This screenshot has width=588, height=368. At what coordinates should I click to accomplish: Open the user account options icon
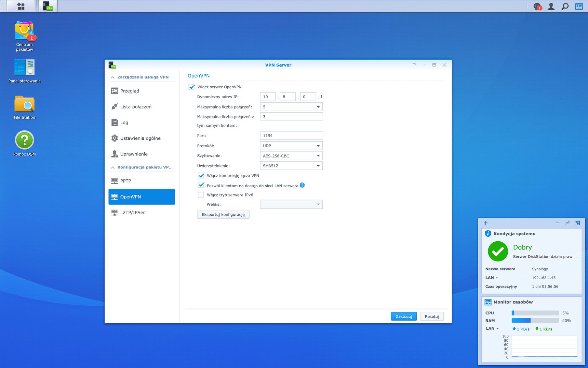[x=551, y=6]
